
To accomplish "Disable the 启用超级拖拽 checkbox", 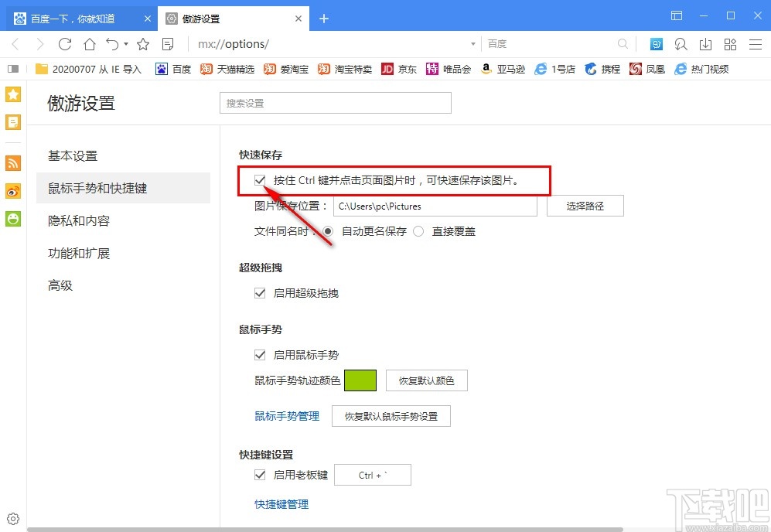I will (261, 293).
